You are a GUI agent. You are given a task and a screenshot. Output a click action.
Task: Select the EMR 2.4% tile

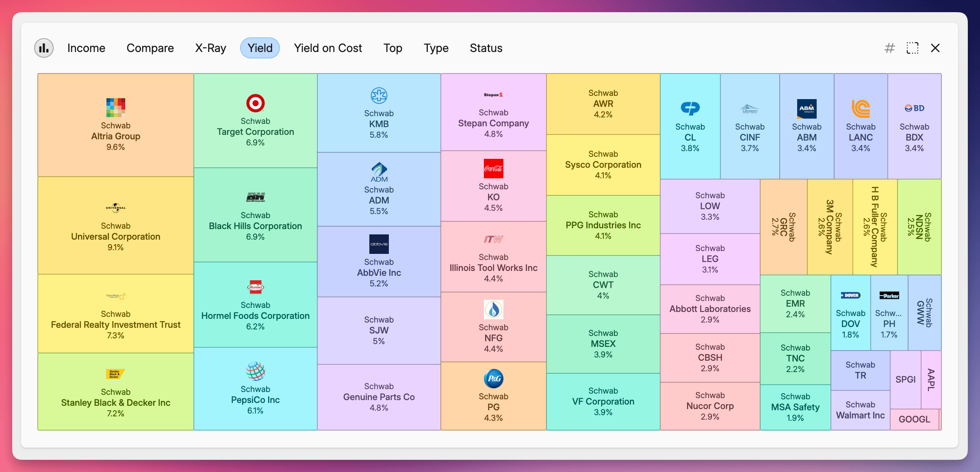[796, 304]
